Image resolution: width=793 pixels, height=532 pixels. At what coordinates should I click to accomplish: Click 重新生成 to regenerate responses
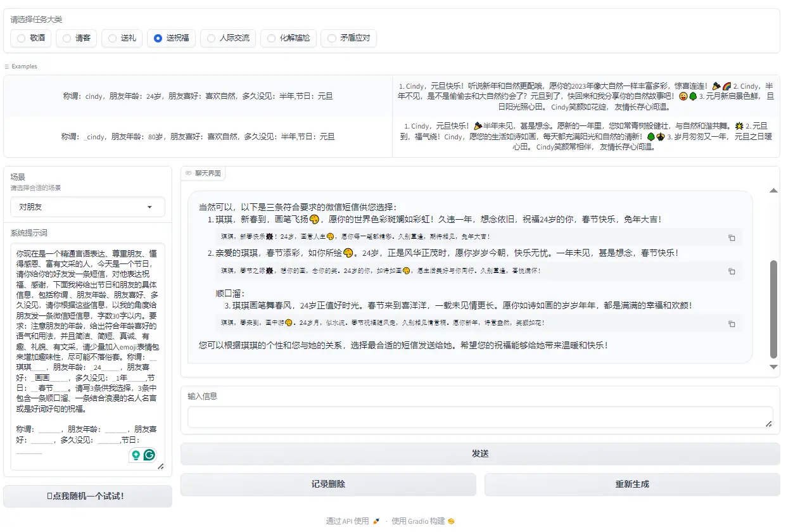[631, 484]
